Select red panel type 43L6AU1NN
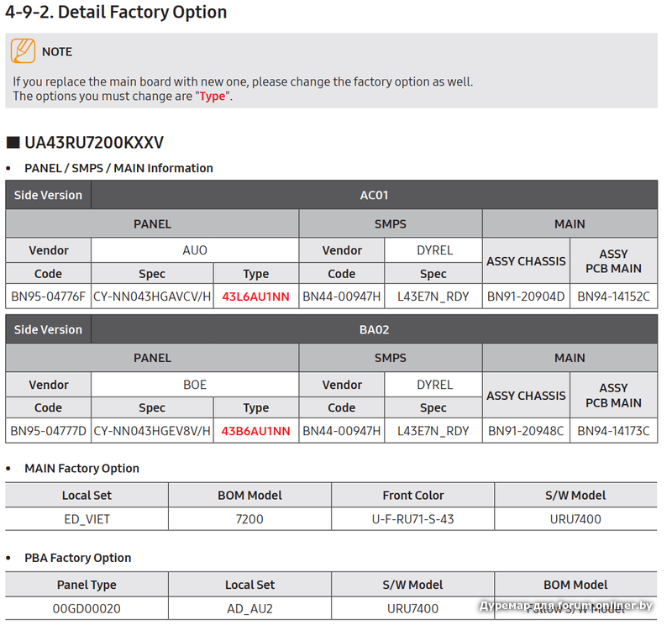This screenshot has width=672, height=625. click(x=256, y=297)
